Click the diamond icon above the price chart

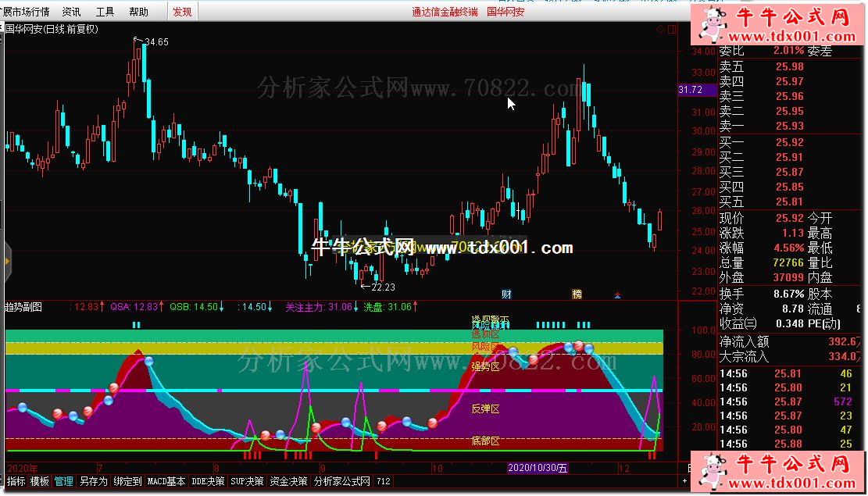point(660,30)
